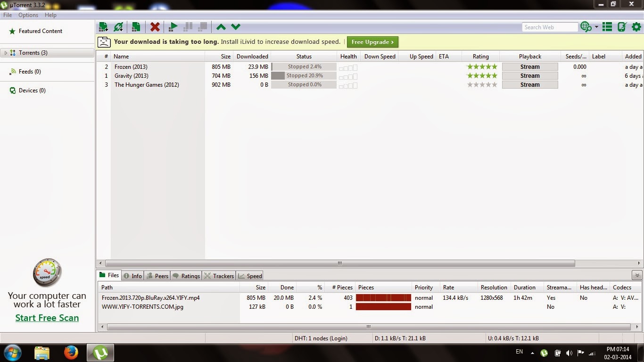This screenshot has width=644, height=362.
Task: Select Featured Content in the sidebar
Action: pyautogui.click(x=41, y=31)
